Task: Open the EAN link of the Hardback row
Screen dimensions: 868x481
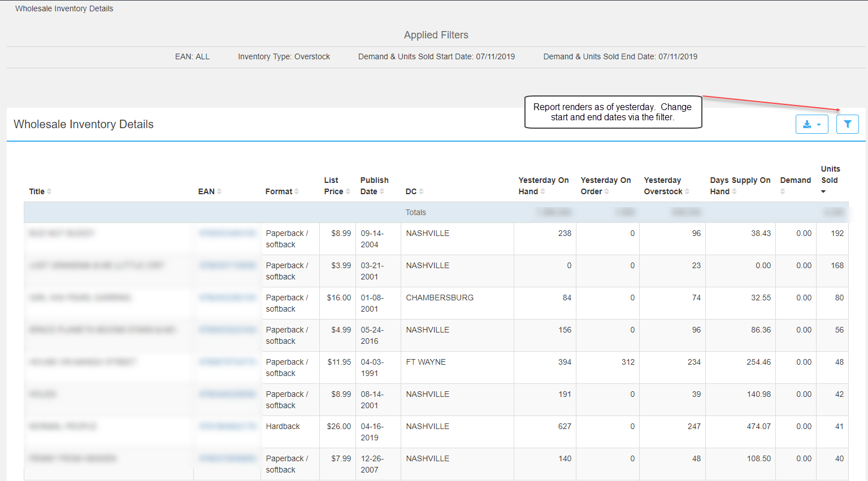Action: 226,426
